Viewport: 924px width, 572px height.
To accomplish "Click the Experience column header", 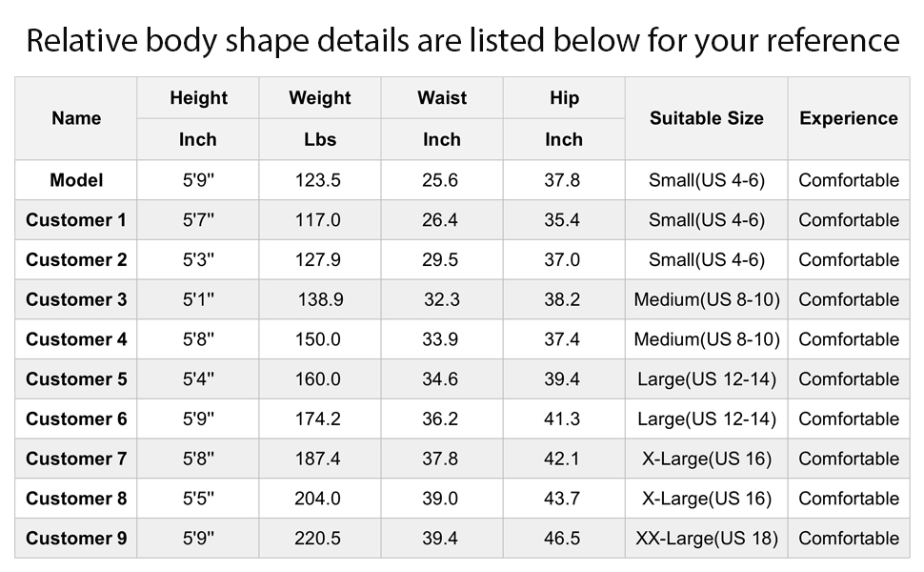I will click(x=848, y=118).
